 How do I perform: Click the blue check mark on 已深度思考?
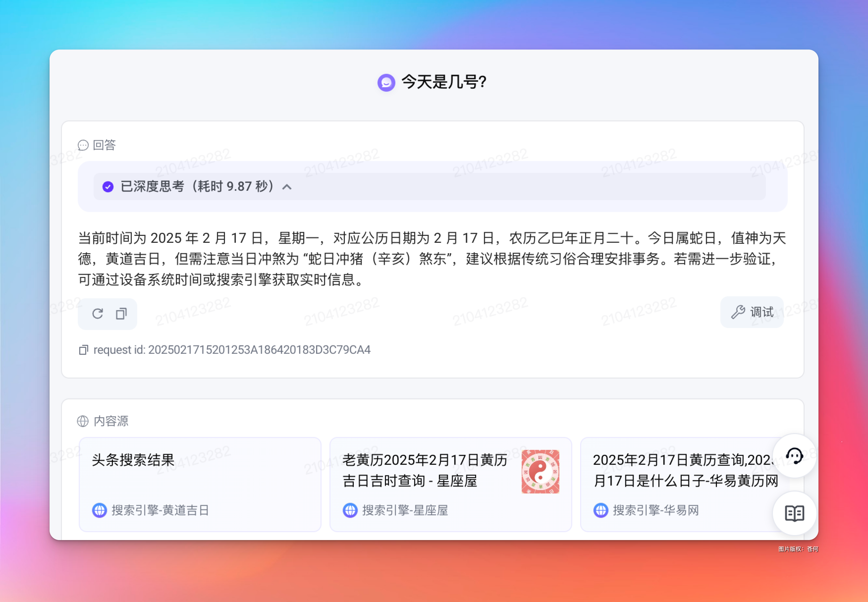108,187
